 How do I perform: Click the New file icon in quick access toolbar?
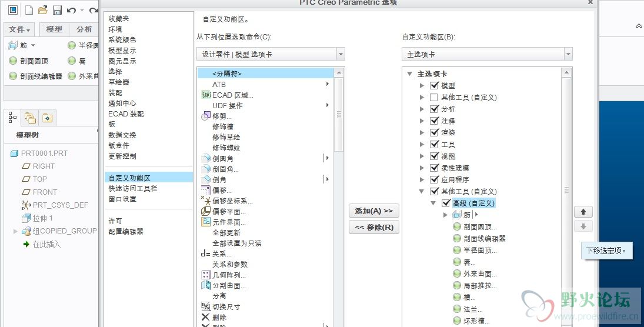[29, 10]
